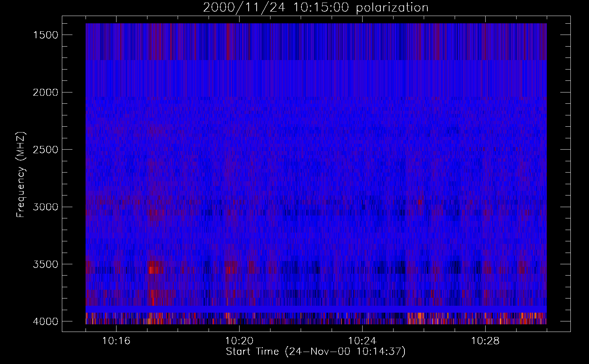The height and width of the screenshot is (364, 589).
Task: Click the 4000 frequency tick label
Action: tap(46, 321)
